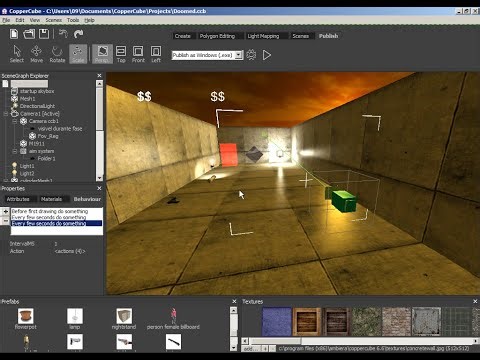This screenshot has height=360, width=480.
Task: Open the Help menu
Action: [89, 20]
